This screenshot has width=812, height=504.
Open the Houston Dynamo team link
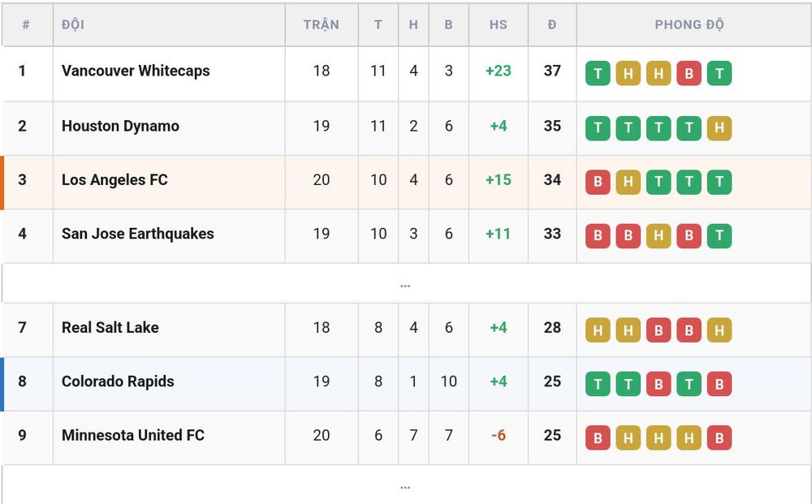pyautogui.click(x=120, y=126)
